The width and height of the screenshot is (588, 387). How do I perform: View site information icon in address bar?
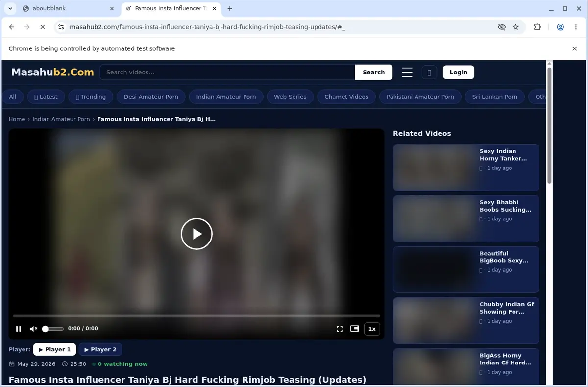click(x=60, y=27)
